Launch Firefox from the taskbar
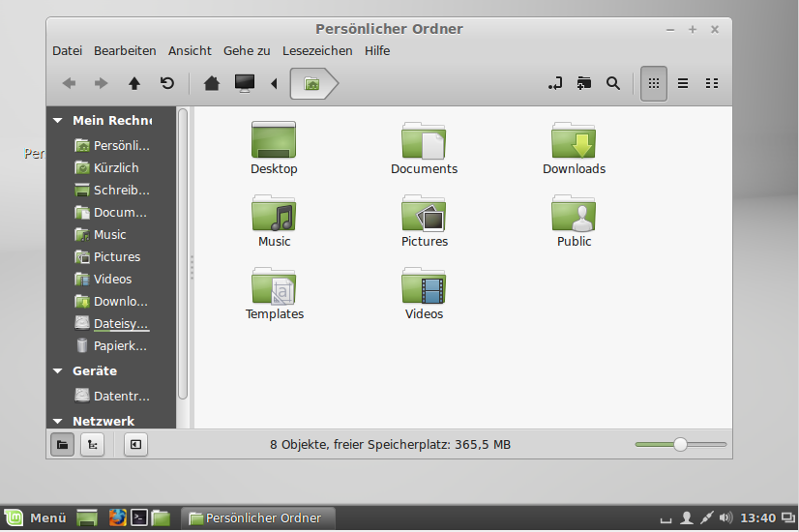The height and width of the screenshot is (532, 799). pyautogui.click(x=117, y=518)
